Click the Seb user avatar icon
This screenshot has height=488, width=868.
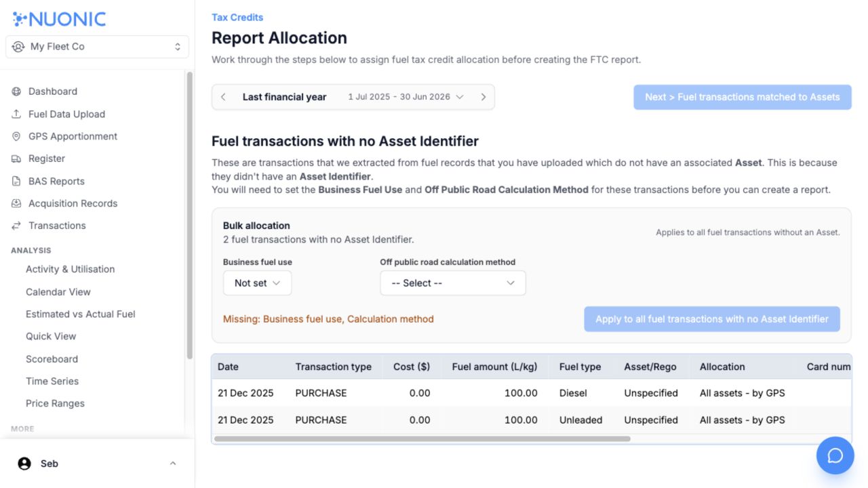[x=24, y=464]
